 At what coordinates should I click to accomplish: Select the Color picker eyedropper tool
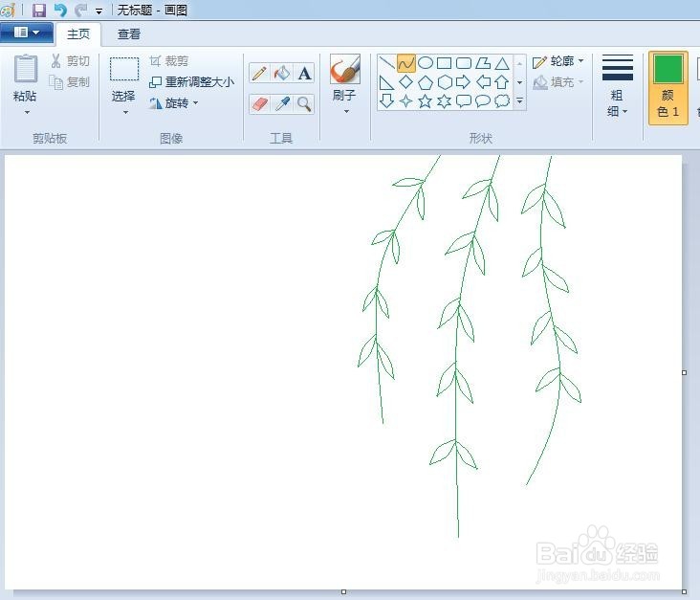282,104
